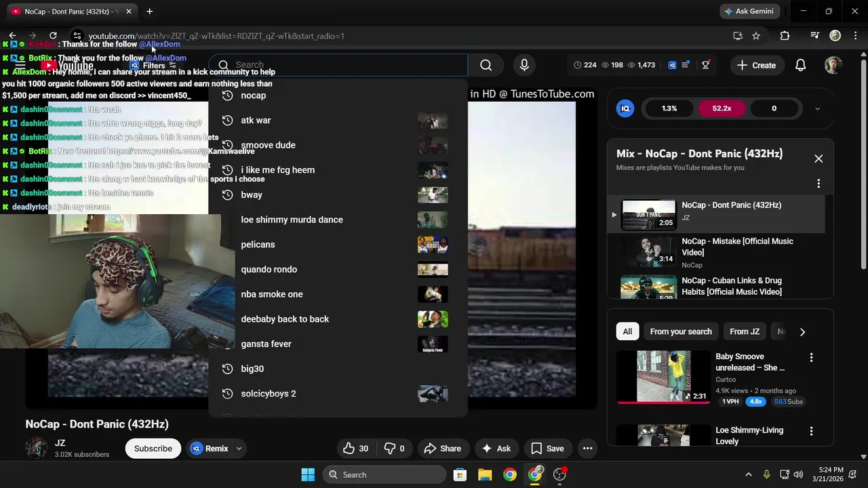The image size is (868, 488).
Task: Open the Remix dropdown arrow
Action: (x=239, y=448)
